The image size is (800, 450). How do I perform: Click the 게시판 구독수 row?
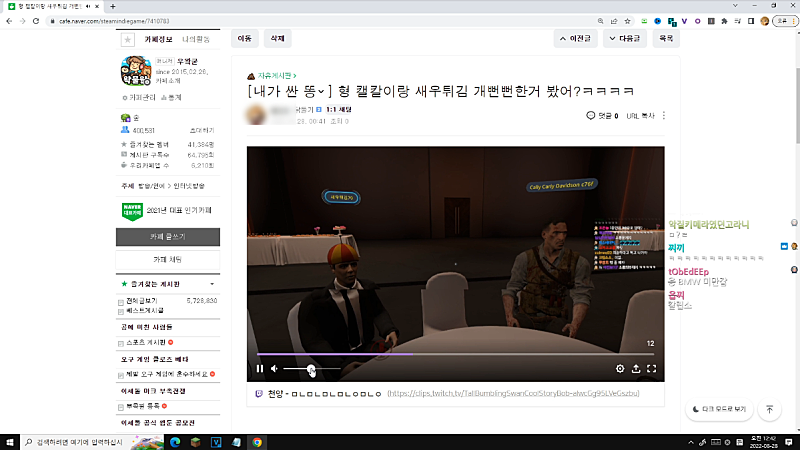click(x=167, y=155)
